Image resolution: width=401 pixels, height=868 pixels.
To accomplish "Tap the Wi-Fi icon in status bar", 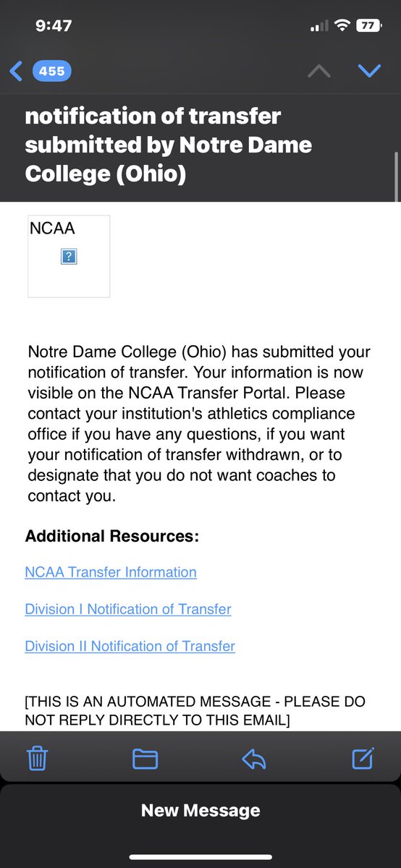I will click(x=341, y=25).
